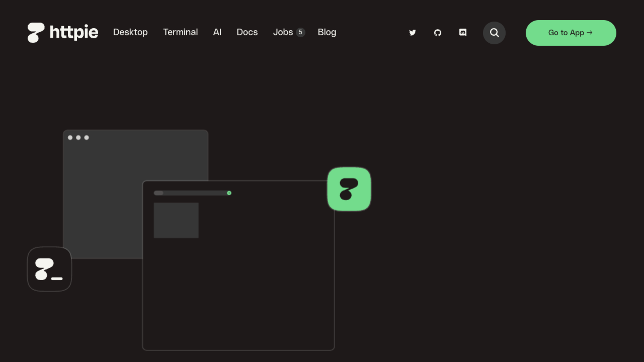This screenshot has height=362, width=644.
Task: Click the first window dot in terminal mockup
Action: [x=70, y=138]
